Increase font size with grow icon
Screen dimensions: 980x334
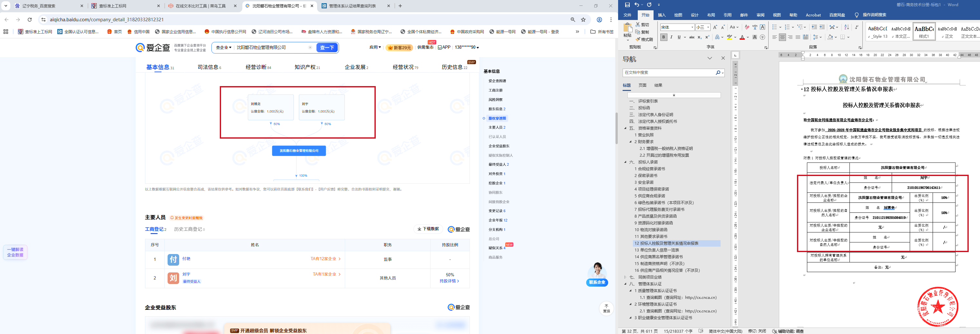pos(715,27)
